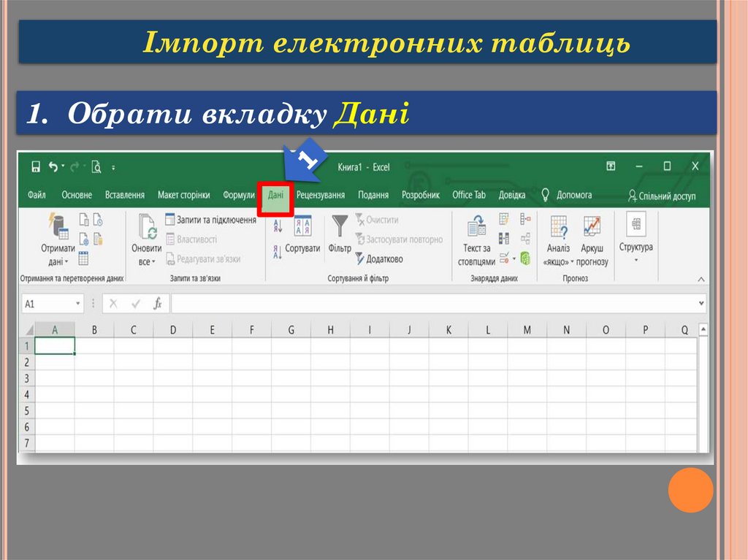Click the Existing Connections icon
Image resolution: width=748 pixels, height=560 pixels.
[99, 239]
